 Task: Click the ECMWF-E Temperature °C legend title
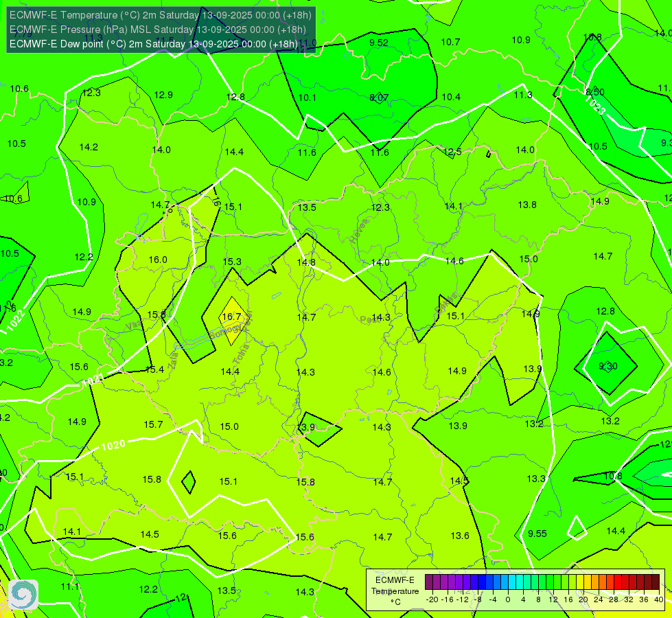395,591
